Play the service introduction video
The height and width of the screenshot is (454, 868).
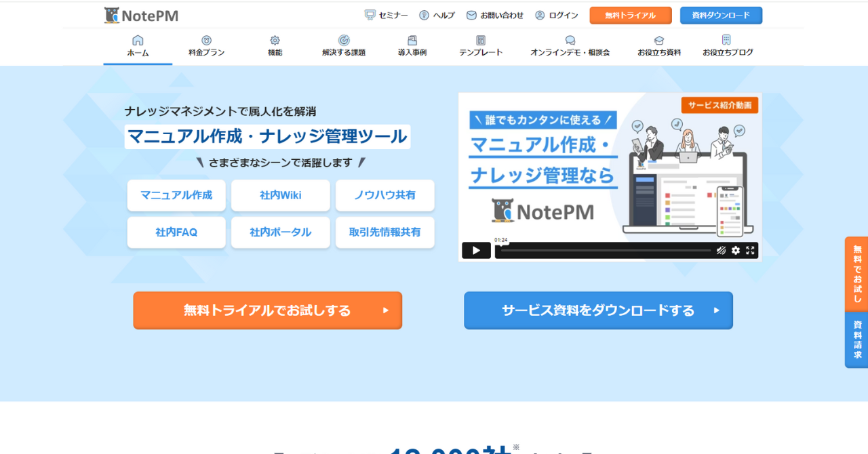click(x=476, y=251)
